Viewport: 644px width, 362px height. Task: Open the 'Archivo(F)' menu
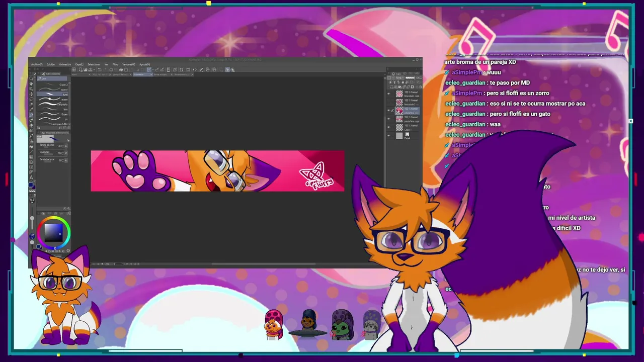37,64
